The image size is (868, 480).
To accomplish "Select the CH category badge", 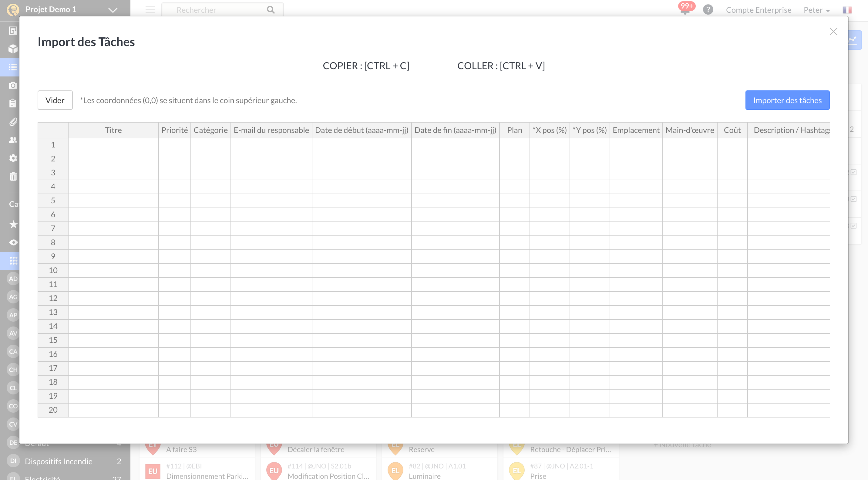I will coord(13,370).
